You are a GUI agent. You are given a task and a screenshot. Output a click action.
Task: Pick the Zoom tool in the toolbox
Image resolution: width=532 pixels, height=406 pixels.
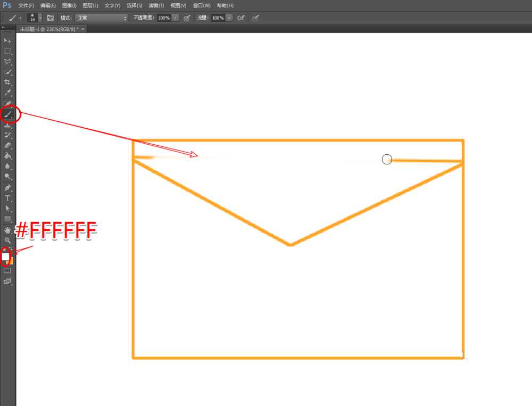tap(7, 240)
